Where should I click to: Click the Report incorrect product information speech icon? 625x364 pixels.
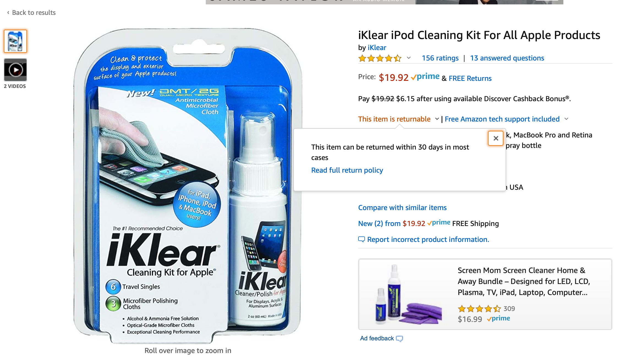coord(361,239)
